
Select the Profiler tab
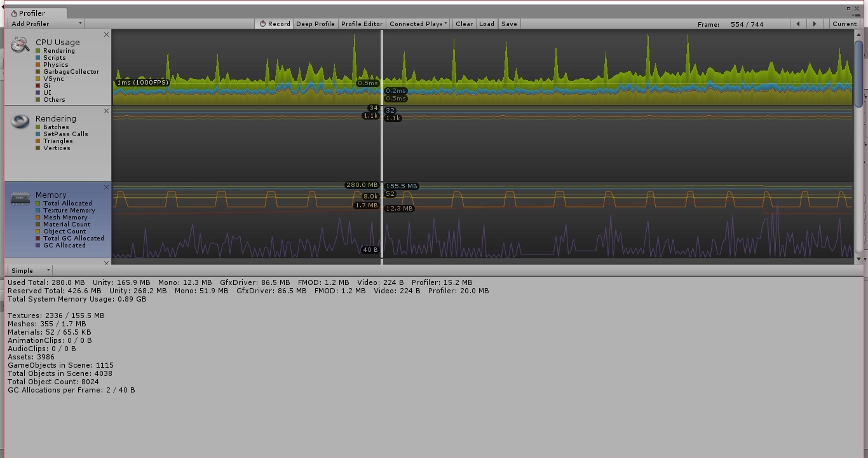tap(35, 13)
